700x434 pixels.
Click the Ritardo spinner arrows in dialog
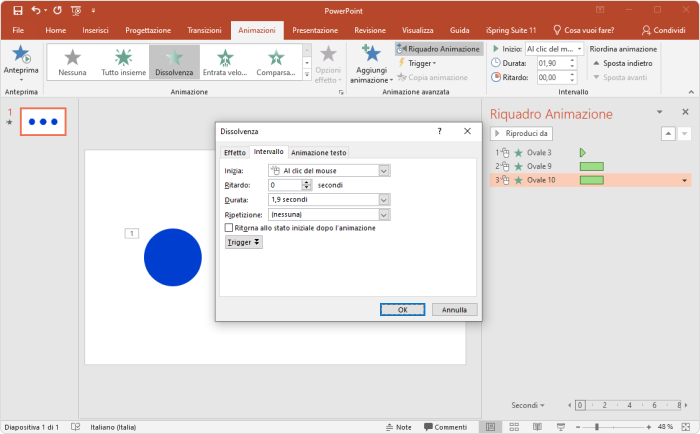(306, 185)
